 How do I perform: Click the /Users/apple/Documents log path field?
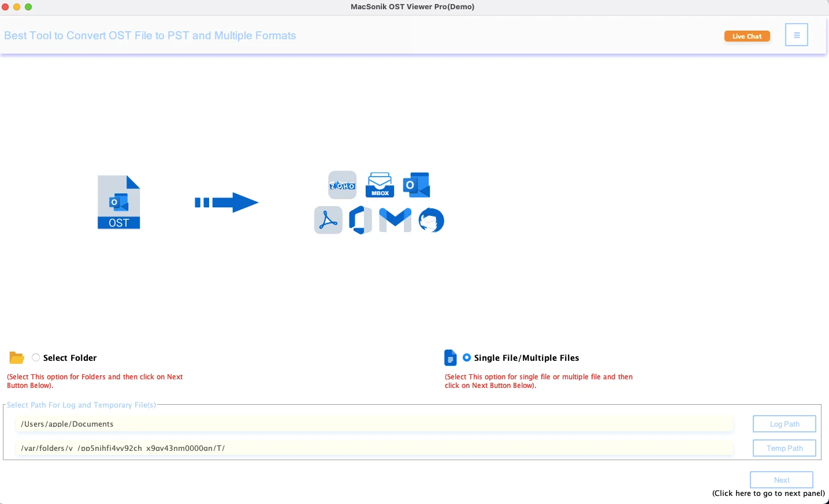(375, 424)
